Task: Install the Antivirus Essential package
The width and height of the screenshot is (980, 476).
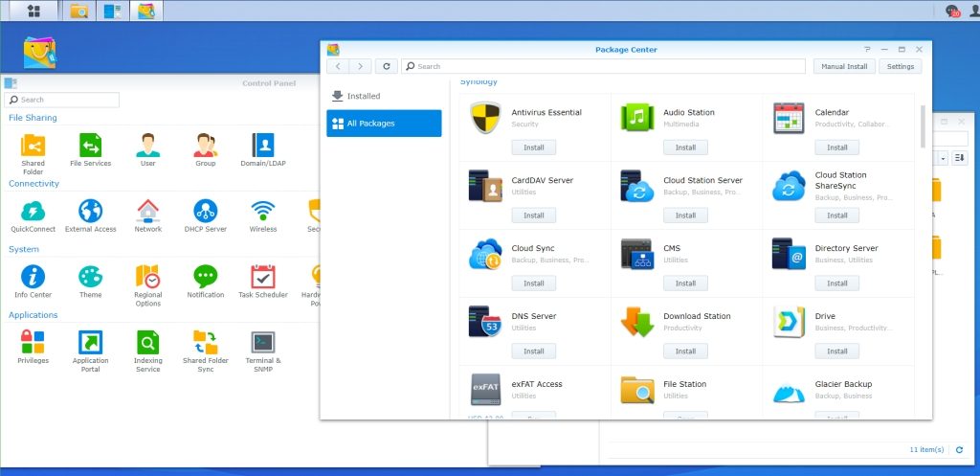Action: [533, 147]
